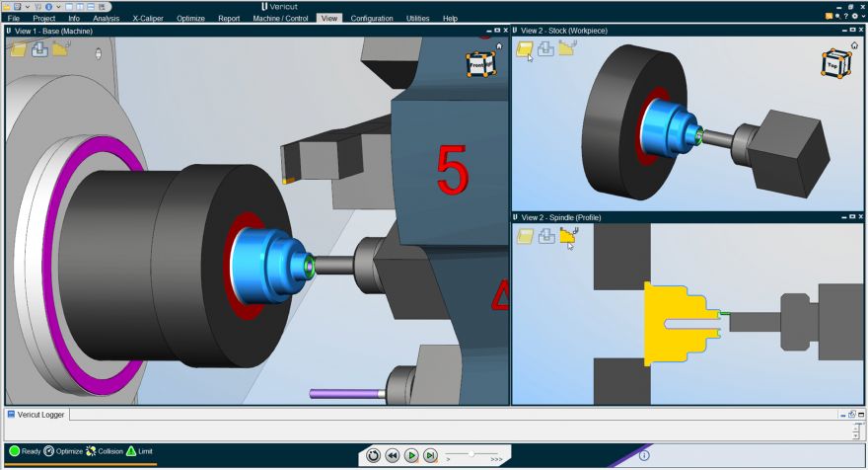Switch View 1 to Machine view type

click(x=39, y=49)
